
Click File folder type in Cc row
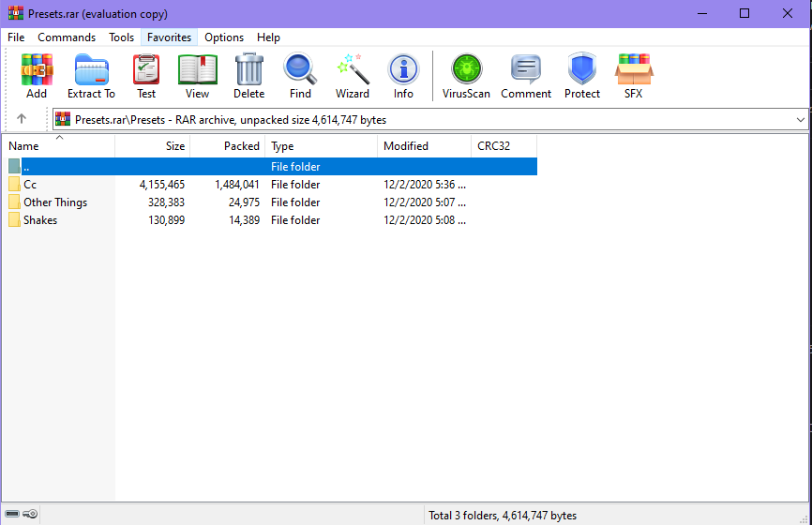[295, 185]
